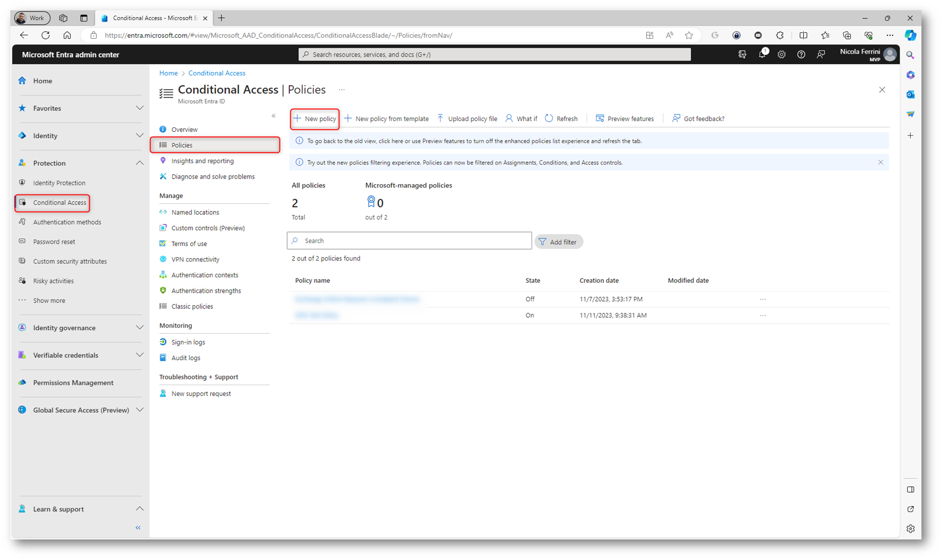
Task: Add page to browser favorites star
Action: pos(689,35)
